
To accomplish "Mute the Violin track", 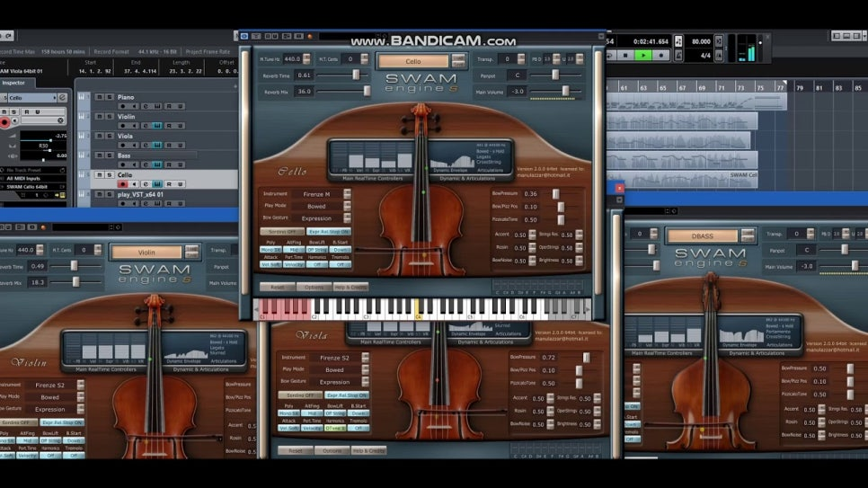I will coord(100,116).
